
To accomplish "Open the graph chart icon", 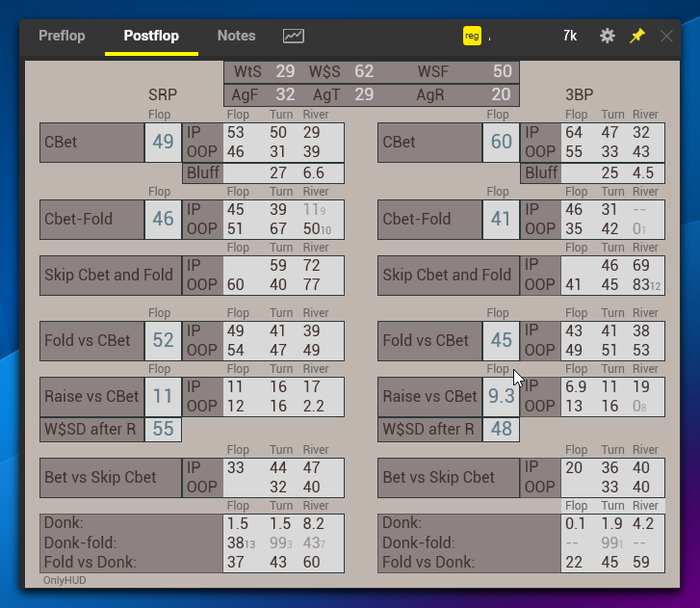I will pos(293,36).
